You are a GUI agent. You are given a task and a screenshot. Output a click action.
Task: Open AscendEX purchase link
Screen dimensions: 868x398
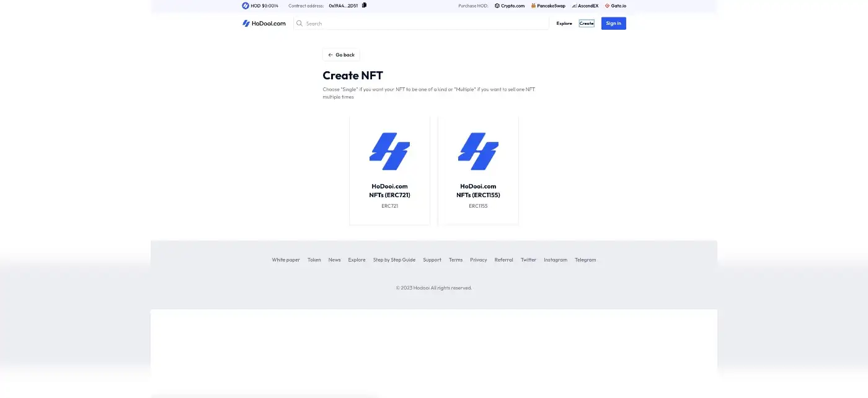click(585, 6)
